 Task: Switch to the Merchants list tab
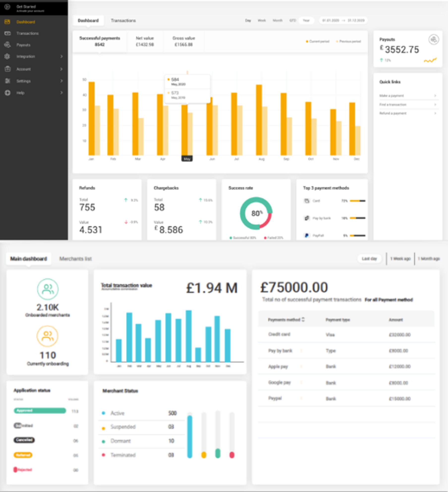click(75, 259)
